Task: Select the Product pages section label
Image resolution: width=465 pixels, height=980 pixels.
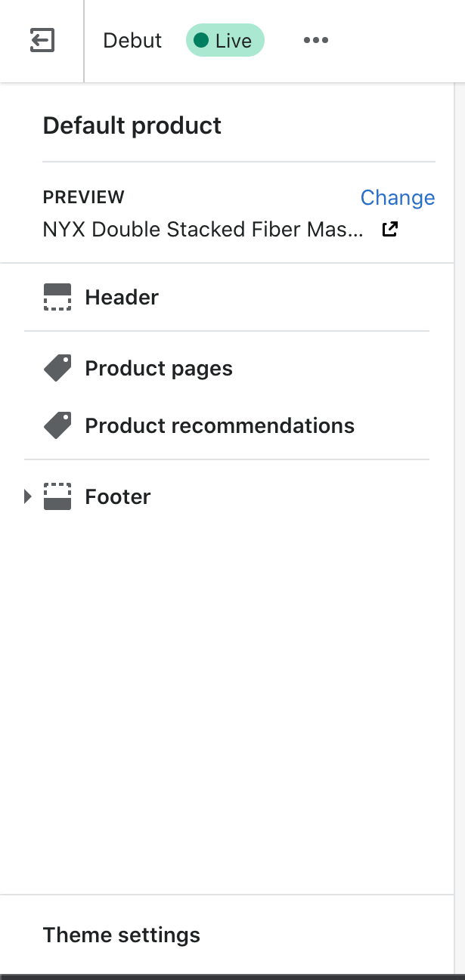Action: pos(159,369)
